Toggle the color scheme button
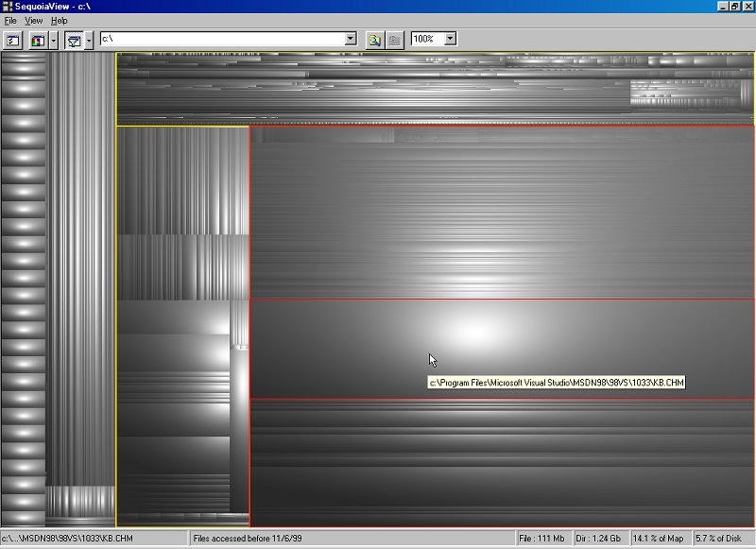This screenshot has height=549, width=756. [38, 40]
